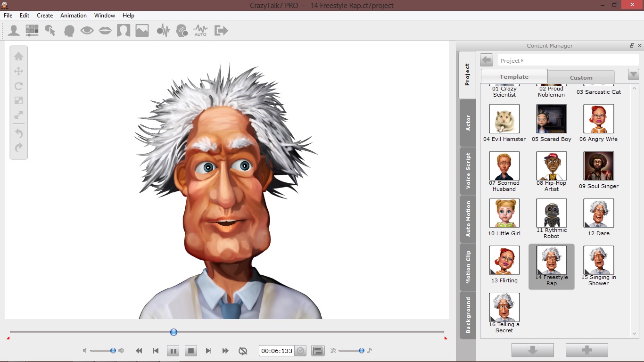Click Redo arrow in side toolbar
The image size is (644, 362).
pos(18,148)
